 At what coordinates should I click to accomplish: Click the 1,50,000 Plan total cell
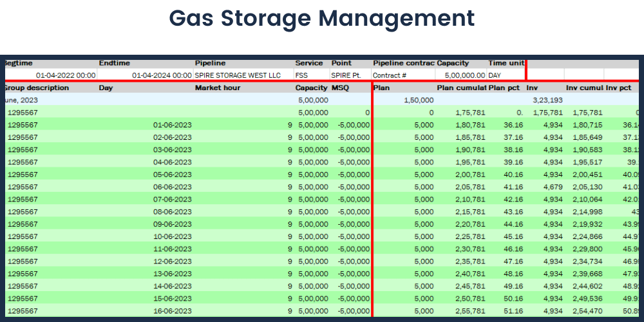[x=418, y=100]
